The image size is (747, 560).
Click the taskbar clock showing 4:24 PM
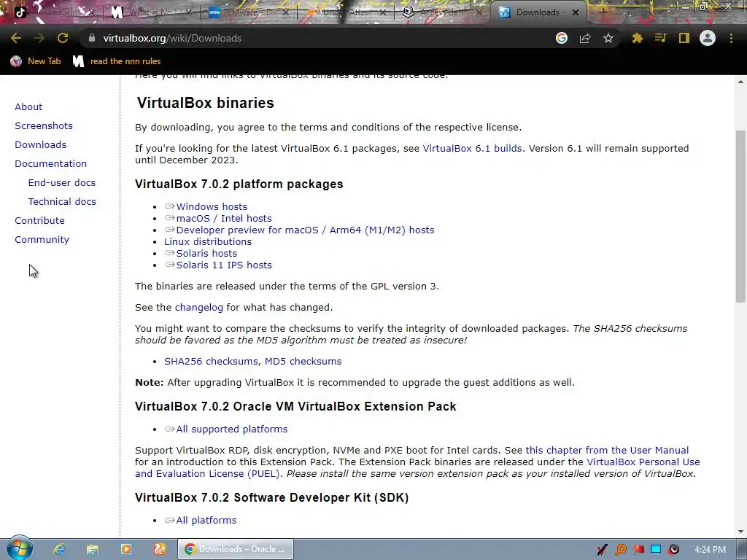[711, 550]
